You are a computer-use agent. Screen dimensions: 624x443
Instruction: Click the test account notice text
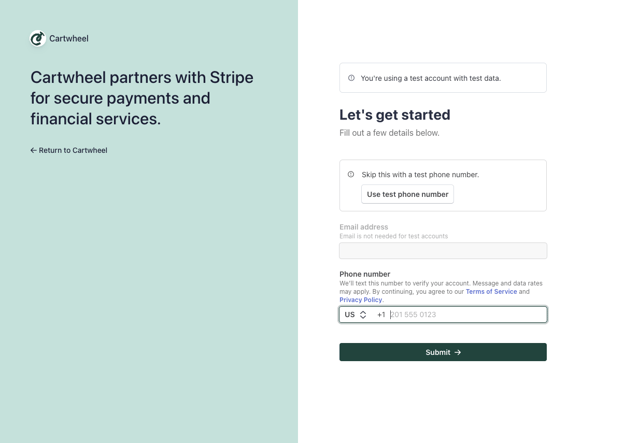coord(430,78)
